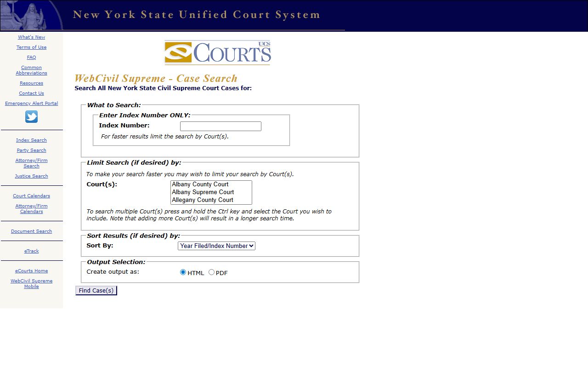Open Court Calendars link
Image resolution: width=588 pixels, height=368 pixels.
coord(32,196)
